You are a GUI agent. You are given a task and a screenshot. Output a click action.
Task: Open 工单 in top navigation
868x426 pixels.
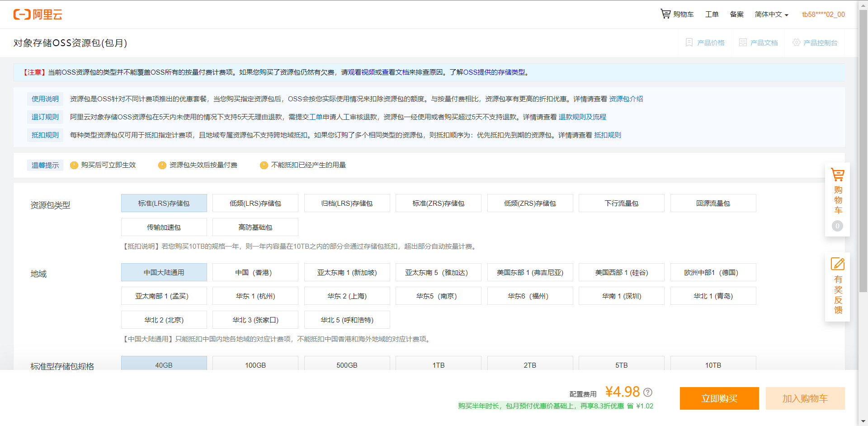coord(712,14)
